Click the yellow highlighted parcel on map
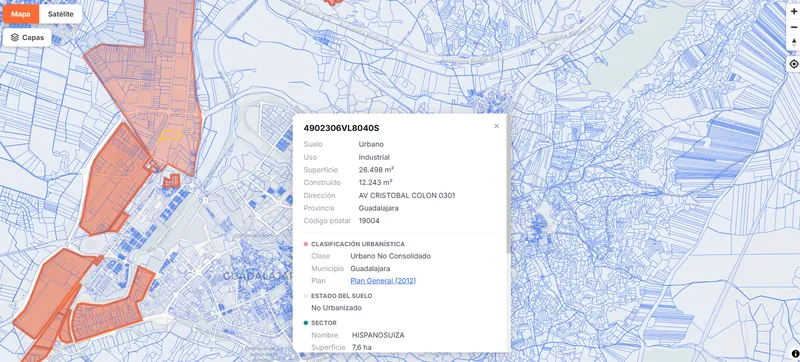The width and height of the screenshot is (800, 362). pyautogui.click(x=170, y=135)
